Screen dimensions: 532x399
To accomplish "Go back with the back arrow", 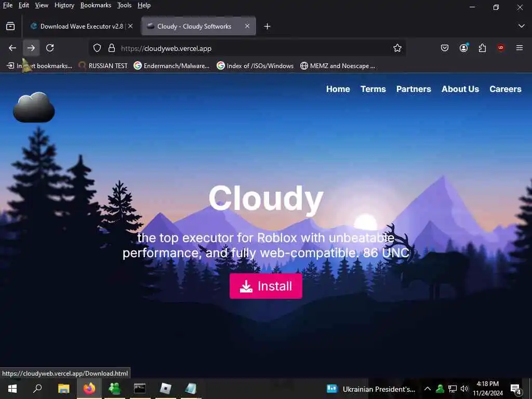I will click(12, 48).
